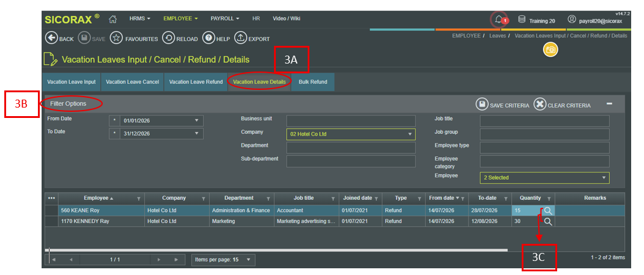Viewport: 644px width, 275px height.
Task: Select the '1170 KENNEDY Ray' cell
Action: point(102,221)
